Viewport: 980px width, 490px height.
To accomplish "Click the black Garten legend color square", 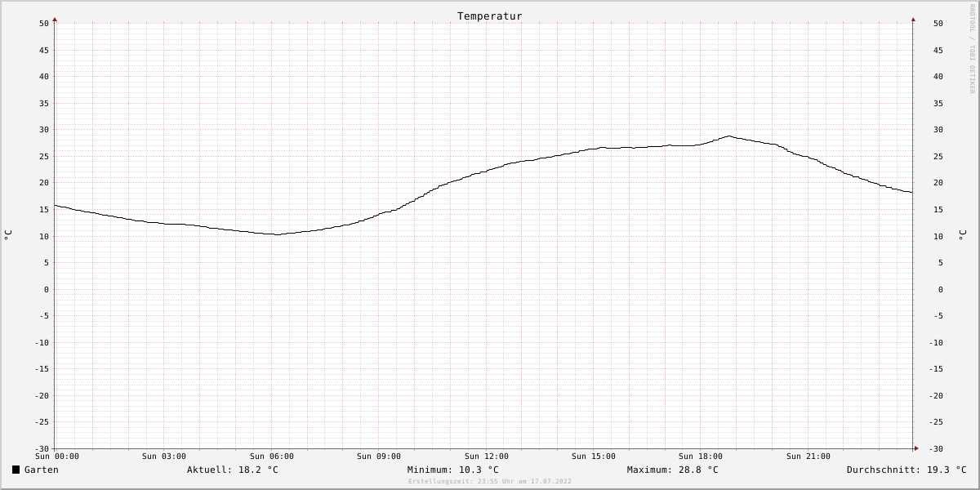I will pos(16,470).
